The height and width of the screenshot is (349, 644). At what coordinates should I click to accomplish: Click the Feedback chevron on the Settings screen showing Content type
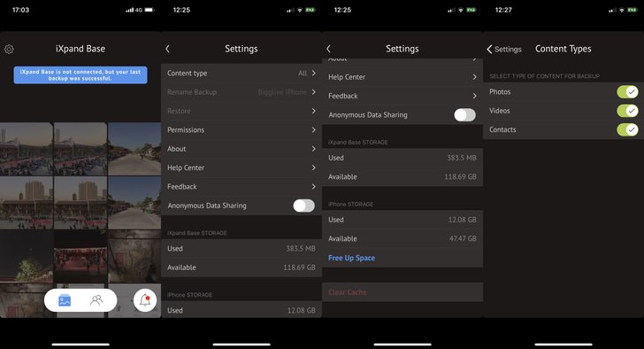pyautogui.click(x=314, y=187)
